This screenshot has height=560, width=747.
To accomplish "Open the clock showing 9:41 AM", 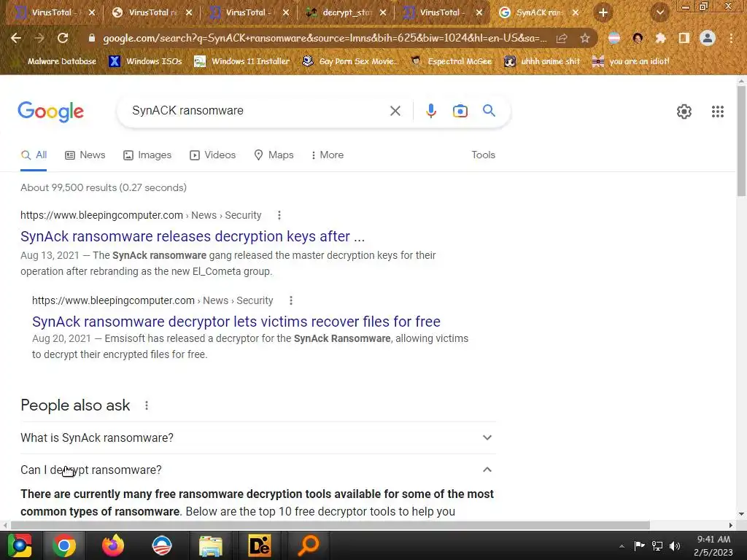I will pos(713,545).
